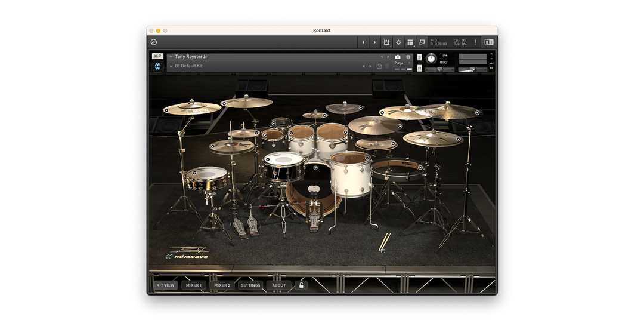Screen dimensions: 644x323
Task: Click the save floppy disk icon in Kontakt toolbar
Action: coord(386,42)
